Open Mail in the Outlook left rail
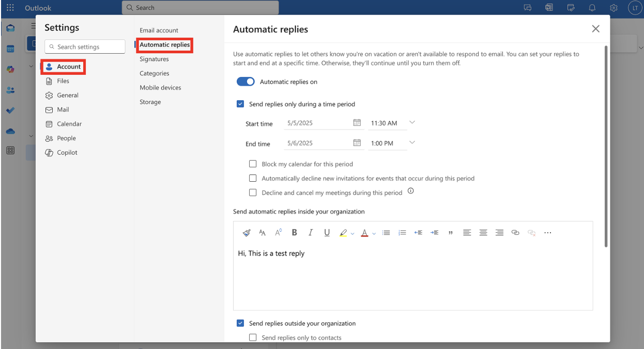 tap(10, 28)
